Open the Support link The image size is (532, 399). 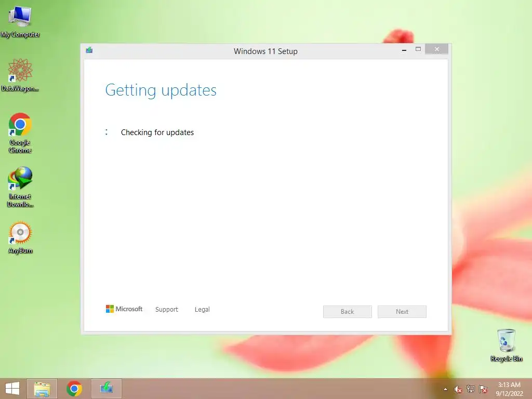tap(167, 310)
